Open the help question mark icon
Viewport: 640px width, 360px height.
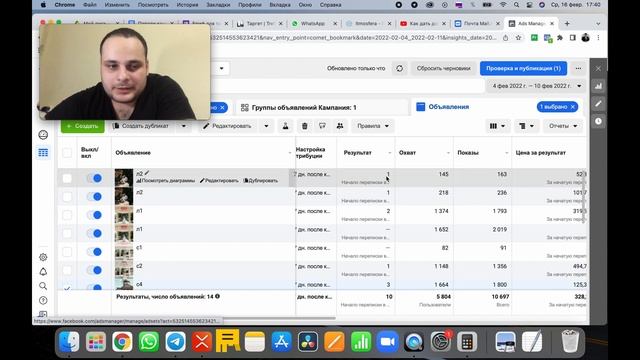click(43, 300)
